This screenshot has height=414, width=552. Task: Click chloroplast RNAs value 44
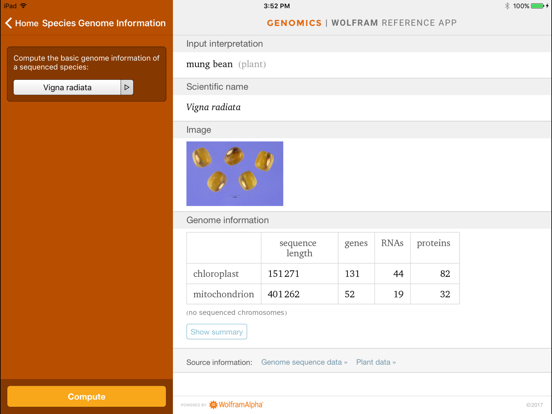pyautogui.click(x=398, y=274)
